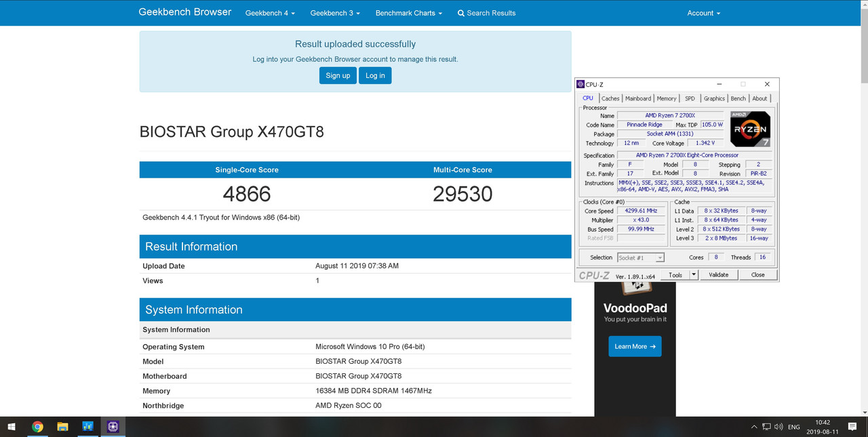Screen dimensions: 868x437
Task: Open the volume tray icon
Action: (x=779, y=427)
